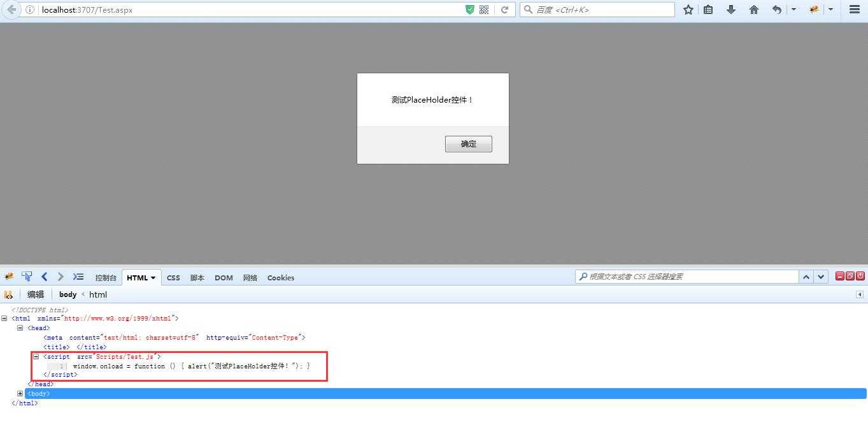This screenshot has width=868, height=441.
Task: Click the undo curved arrow toolbar icon
Action: coord(777,10)
